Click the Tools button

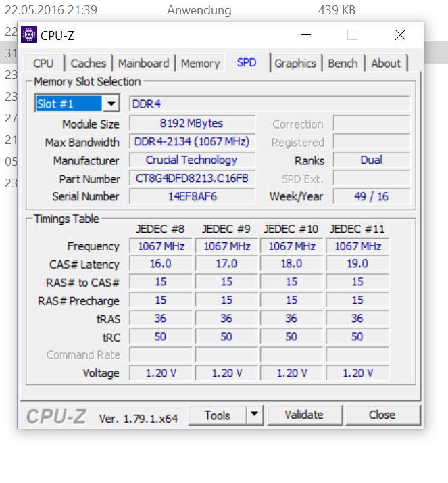click(x=217, y=415)
